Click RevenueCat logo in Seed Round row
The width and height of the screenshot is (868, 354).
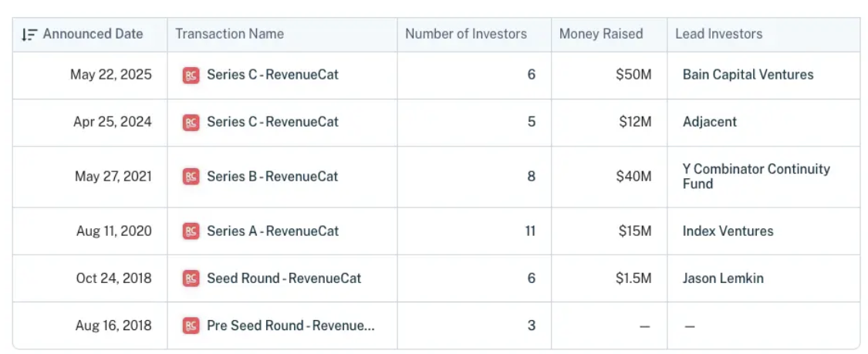pyautogui.click(x=191, y=278)
